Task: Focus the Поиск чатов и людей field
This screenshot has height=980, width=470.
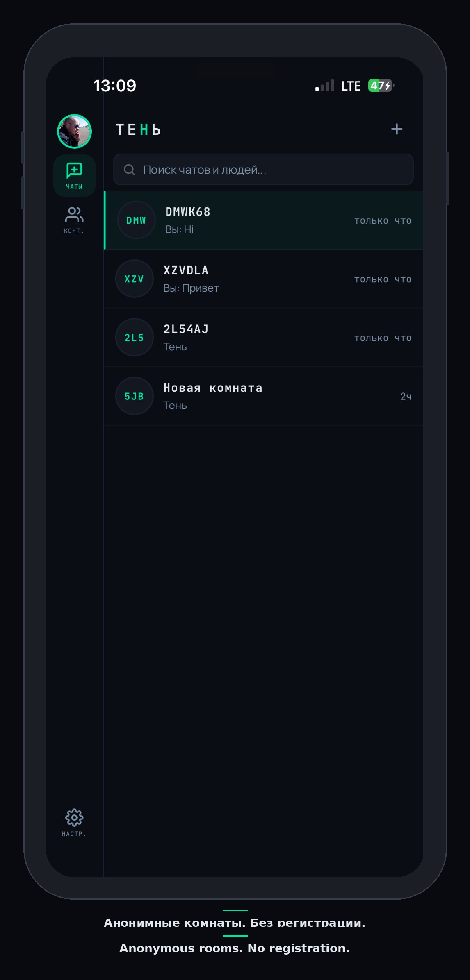Action: coord(271,170)
